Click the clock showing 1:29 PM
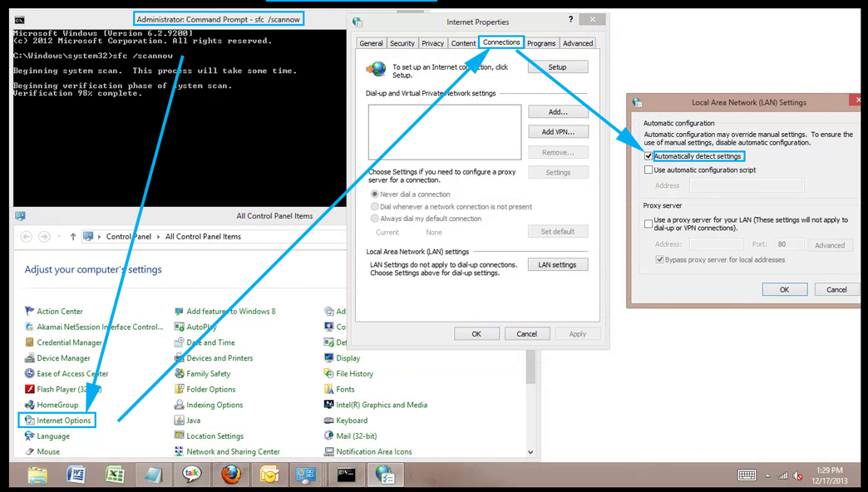Image resolution: width=868 pixels, height=492 pixels. (829, 470)
